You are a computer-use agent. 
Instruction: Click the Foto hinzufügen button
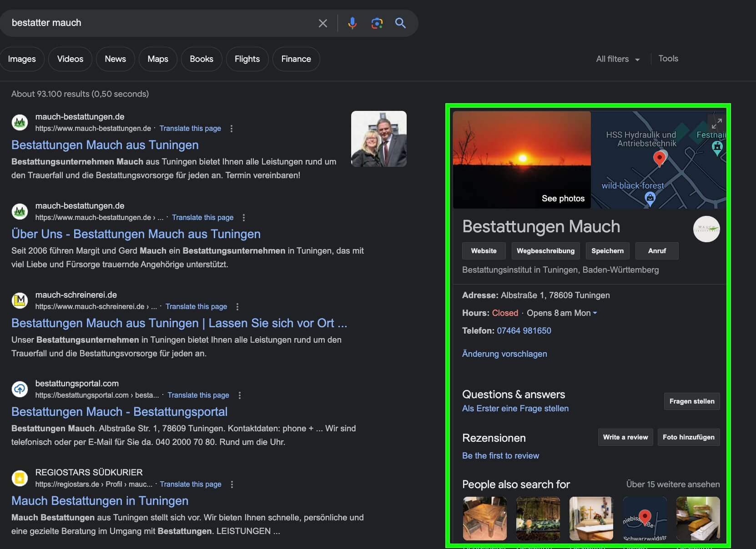tap(689, 437)
